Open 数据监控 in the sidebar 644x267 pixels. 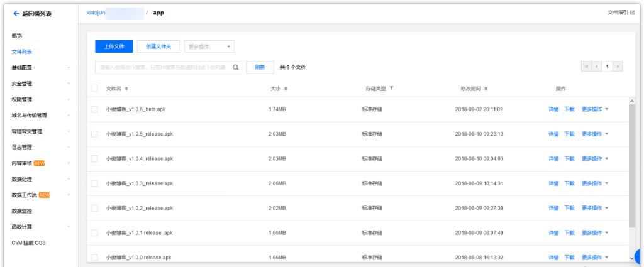point(22,211)
